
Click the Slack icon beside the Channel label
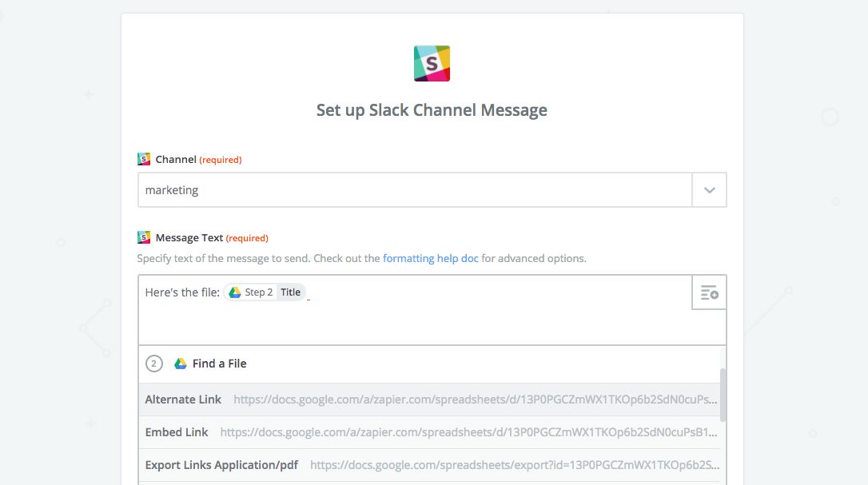(144, 159)
